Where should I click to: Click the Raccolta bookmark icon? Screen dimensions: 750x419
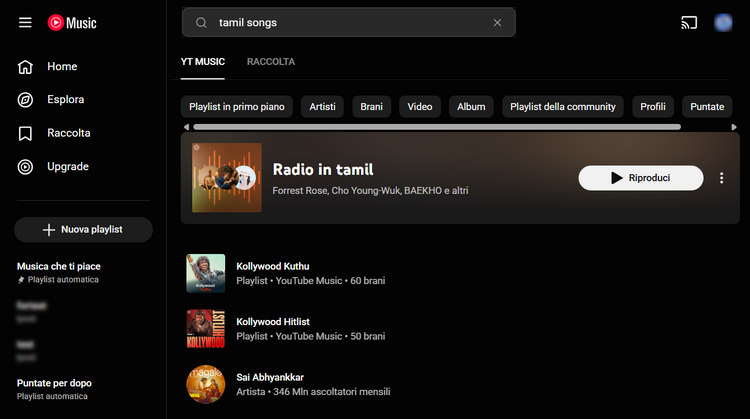pos(25,133)
